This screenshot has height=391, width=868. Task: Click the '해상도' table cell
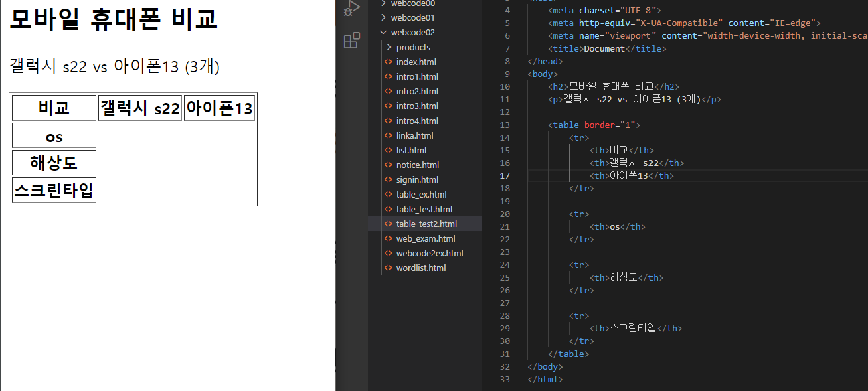point(54,163)
